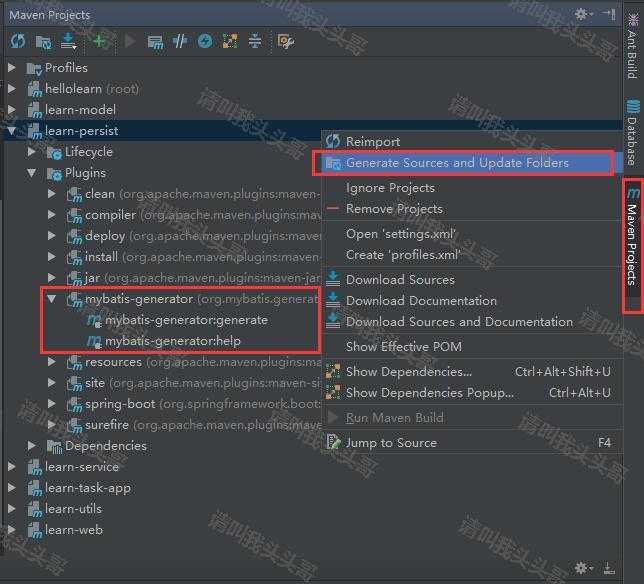The image size is (644, 584).
Task: Choose Download Sources from context menu
Action: pyautogui.click(x=472, y=280)
